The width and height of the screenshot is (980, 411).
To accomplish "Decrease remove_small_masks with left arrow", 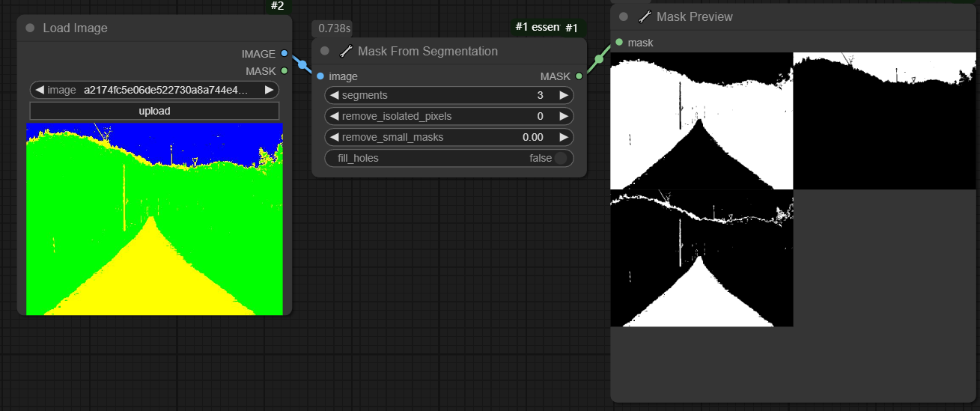I will point(335,137).
